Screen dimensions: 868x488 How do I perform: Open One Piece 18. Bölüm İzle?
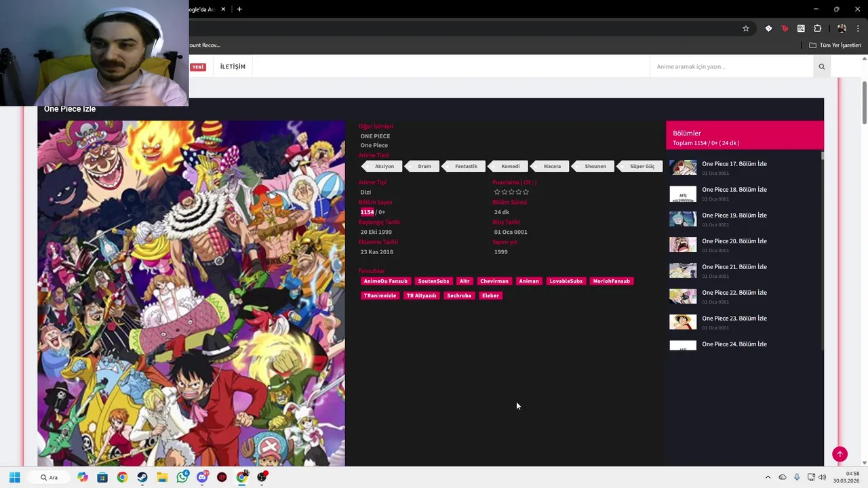pos(734,190)
